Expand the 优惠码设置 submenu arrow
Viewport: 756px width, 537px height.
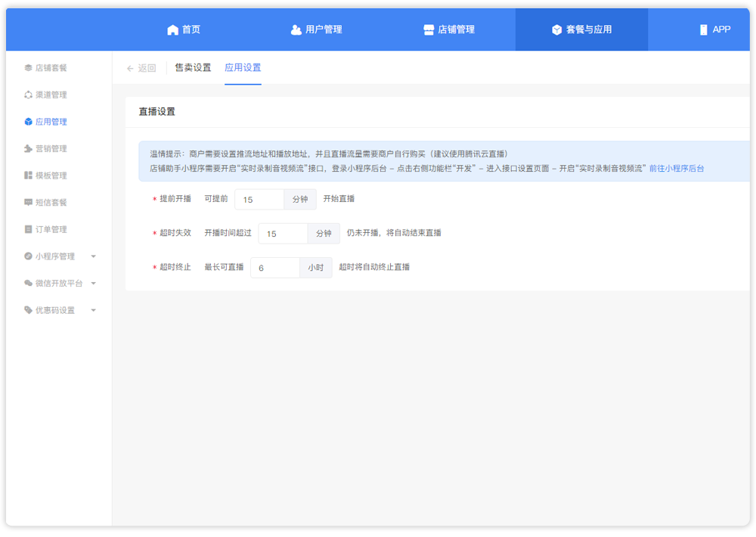tap(94, 310)
